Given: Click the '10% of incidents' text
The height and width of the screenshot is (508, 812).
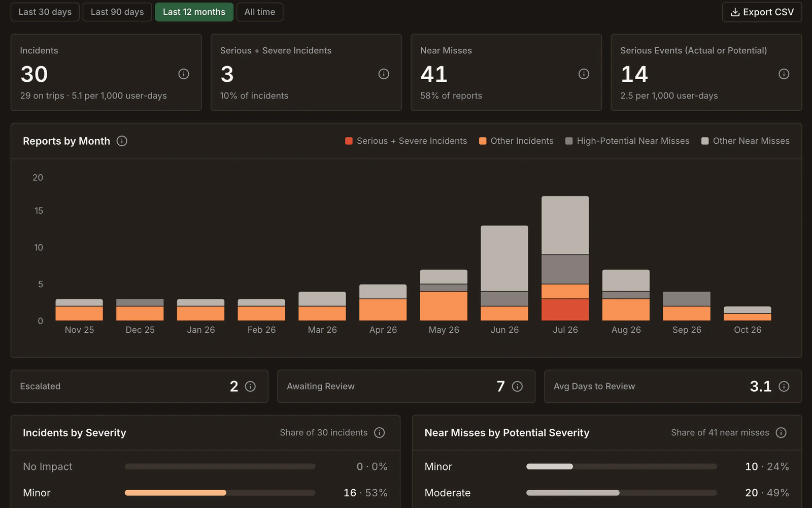Looking at the screenshot, I should coord(254,96).
